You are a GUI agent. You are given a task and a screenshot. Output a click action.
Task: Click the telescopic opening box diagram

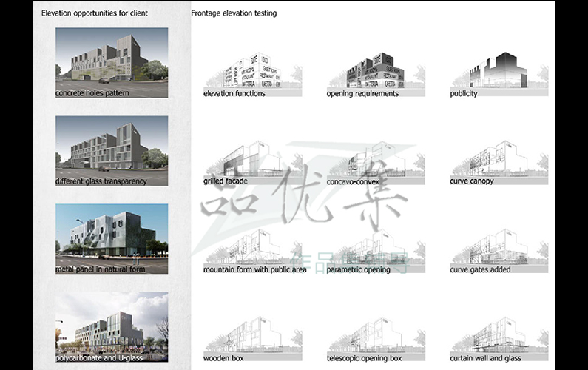tap(376, 333)
